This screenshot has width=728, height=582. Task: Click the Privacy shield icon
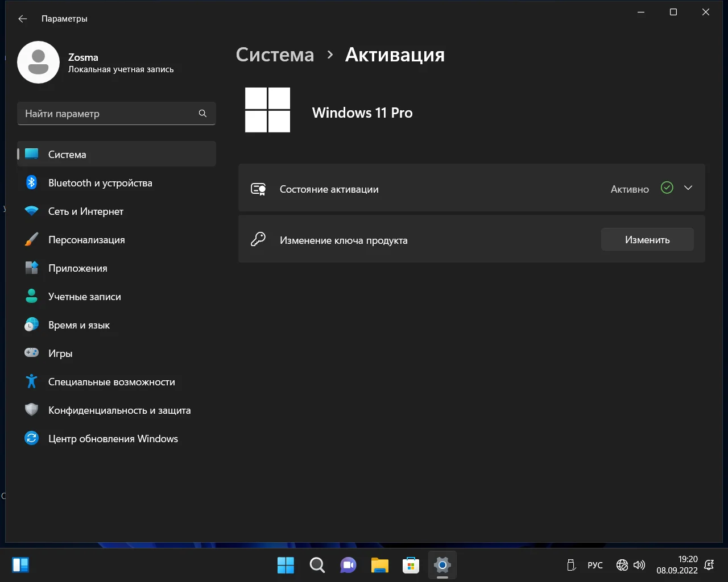(32, 410)
